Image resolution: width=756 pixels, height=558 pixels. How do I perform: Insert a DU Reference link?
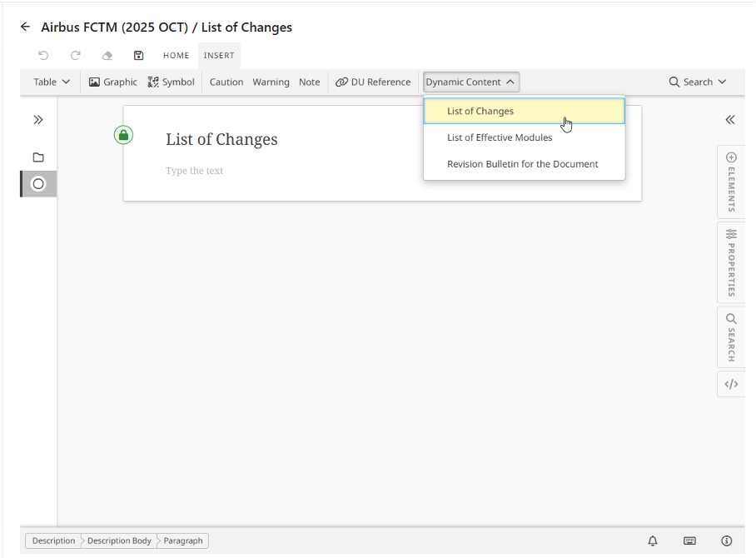373,82
